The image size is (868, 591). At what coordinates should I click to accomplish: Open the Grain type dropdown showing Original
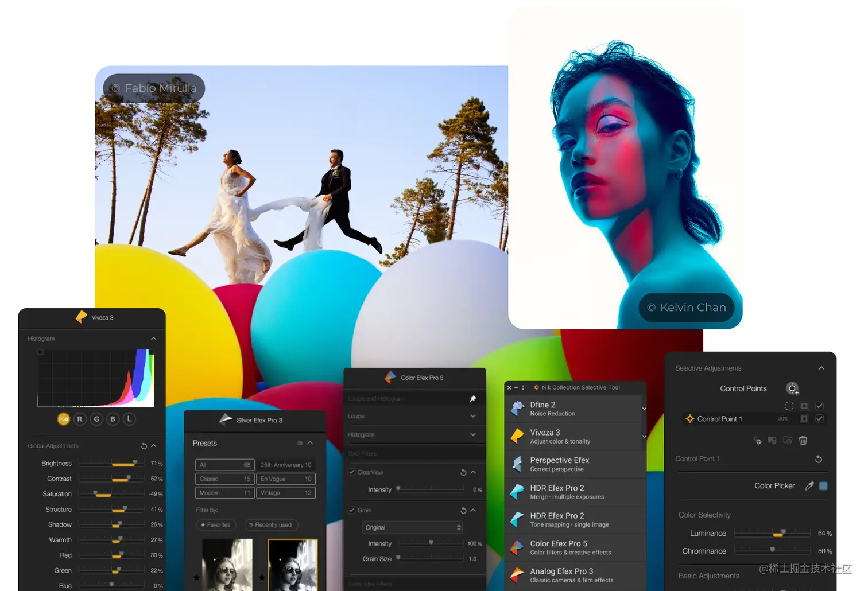pyautogui.click(x=412, y=527)
